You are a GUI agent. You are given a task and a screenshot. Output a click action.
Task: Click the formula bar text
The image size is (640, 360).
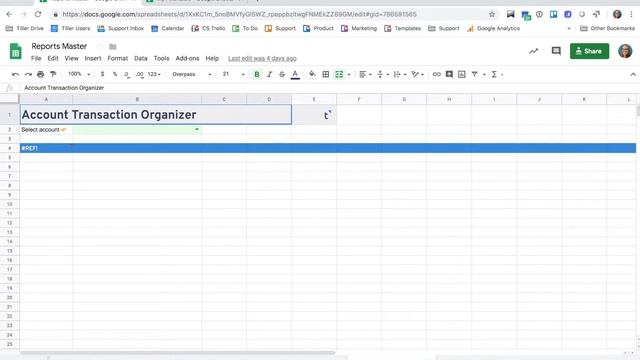(64, 88)
